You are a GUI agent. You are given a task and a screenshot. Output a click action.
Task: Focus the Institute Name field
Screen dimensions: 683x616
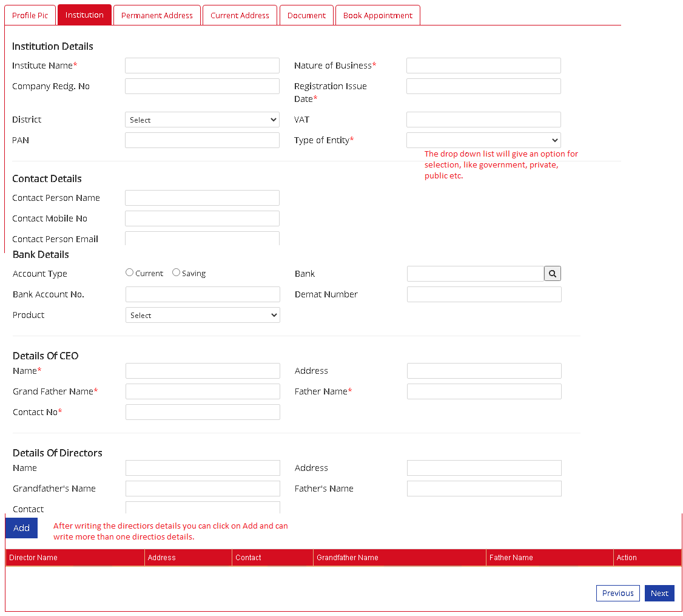pos(202,66)
